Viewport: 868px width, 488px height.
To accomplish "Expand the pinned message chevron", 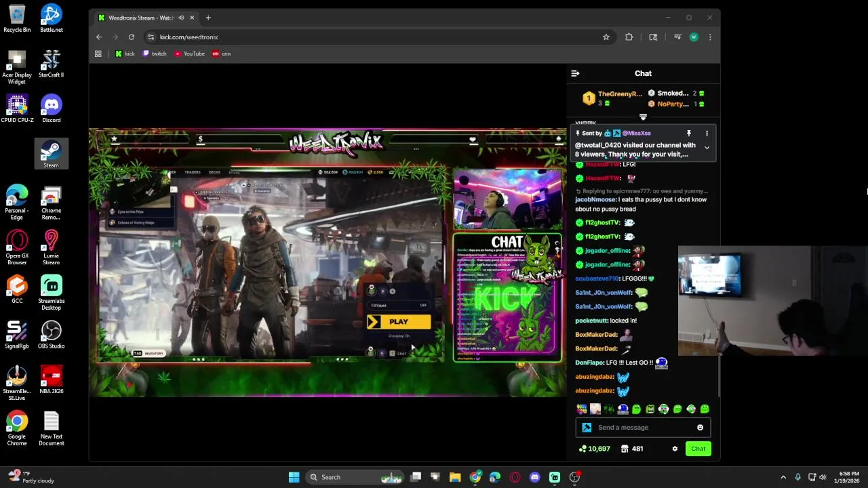I will click(707, 148).
